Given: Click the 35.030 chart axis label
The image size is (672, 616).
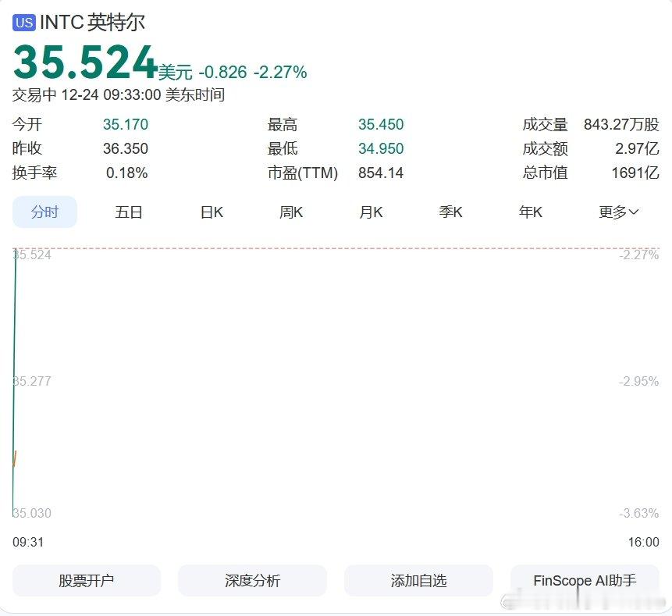Looking at the screenshot, I should (32, 513).
